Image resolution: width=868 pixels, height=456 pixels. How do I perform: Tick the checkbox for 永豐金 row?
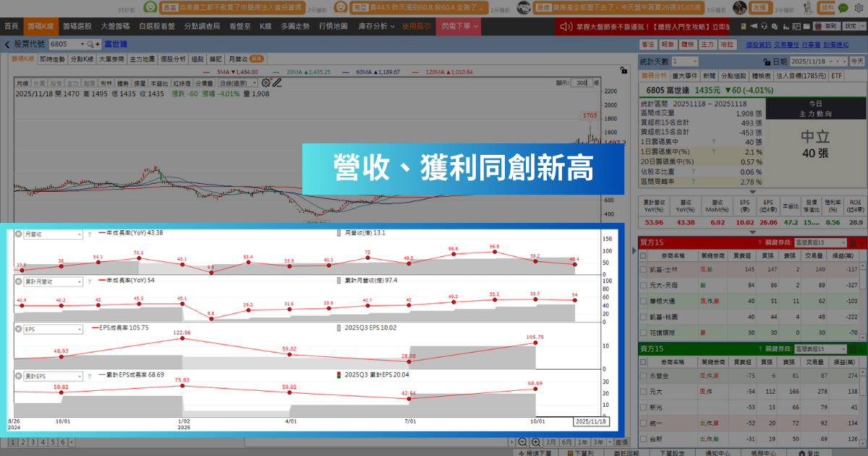(x=644, y=376)
